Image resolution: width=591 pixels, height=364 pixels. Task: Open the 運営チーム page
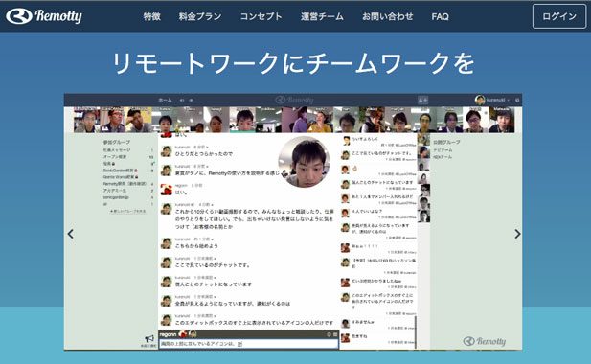point(322,16)
